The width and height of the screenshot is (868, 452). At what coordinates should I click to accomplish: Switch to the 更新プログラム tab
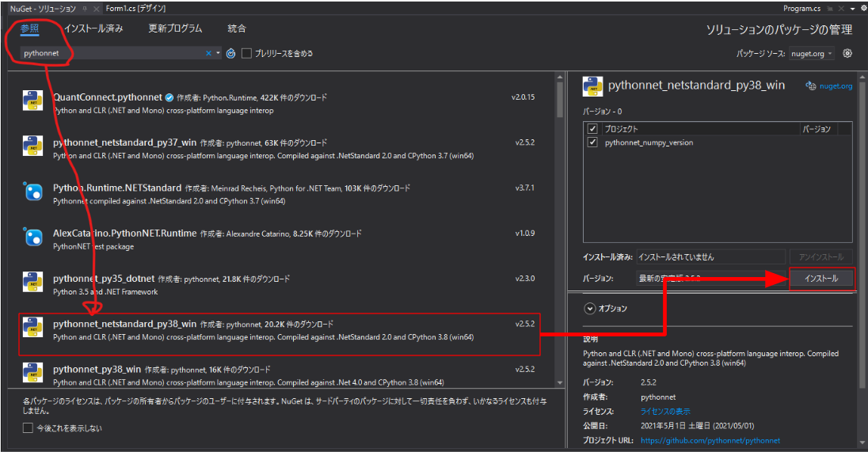(175, 28)
